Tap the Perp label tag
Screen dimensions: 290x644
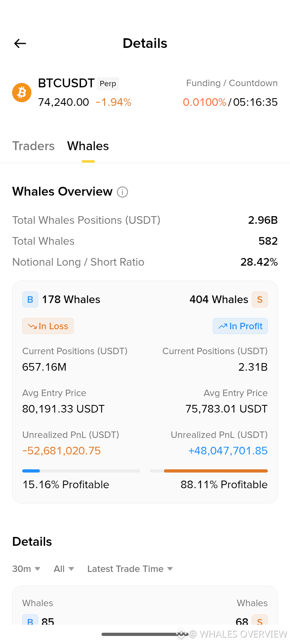108,83
